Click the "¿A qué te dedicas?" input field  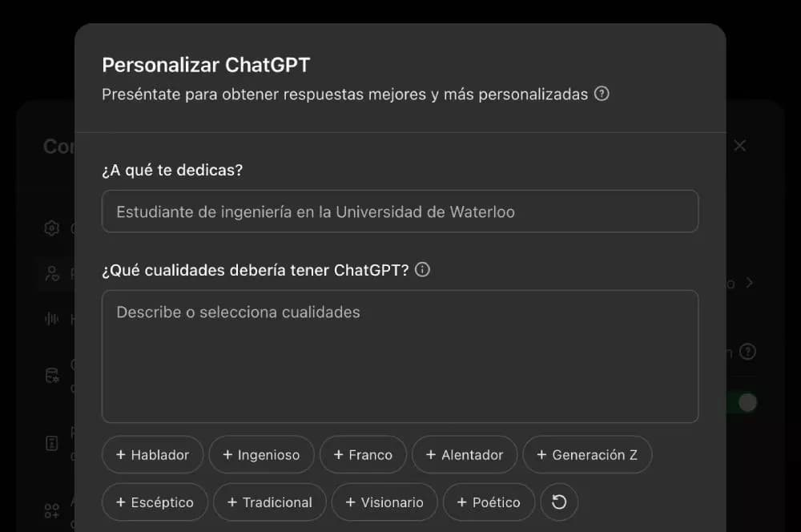(400, 212)
